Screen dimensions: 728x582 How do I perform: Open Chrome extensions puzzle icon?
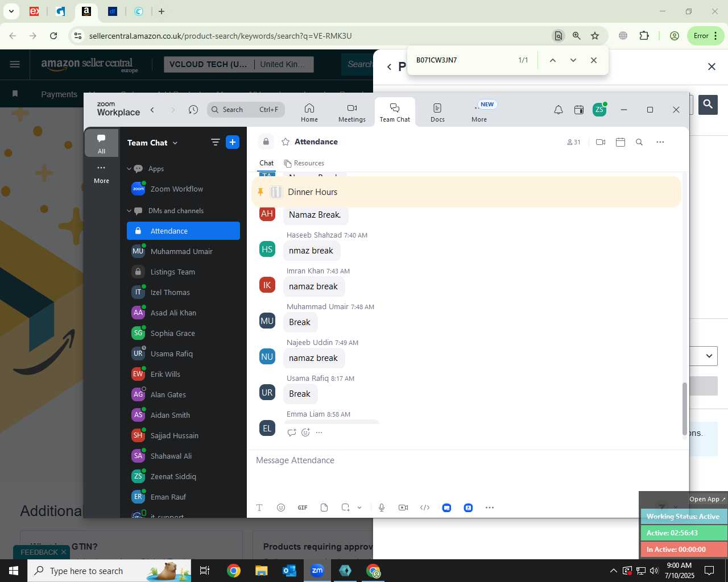click(644, 36)
